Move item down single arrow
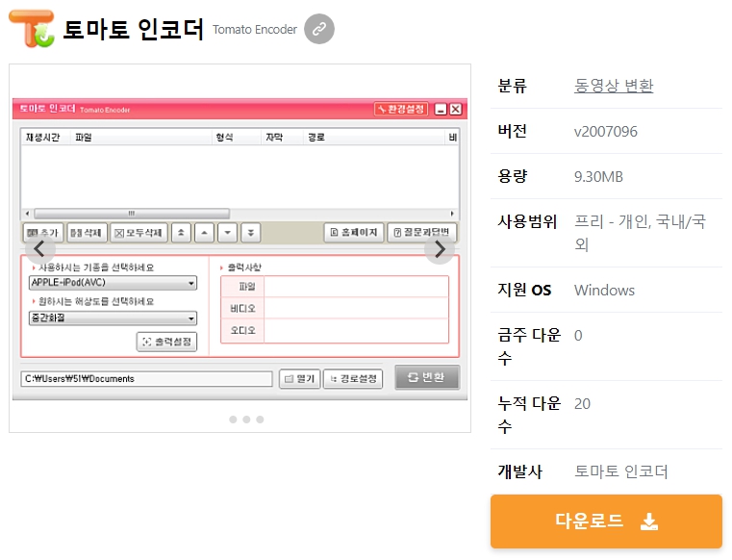Viewport: 732px width, 560px height. tap(227, 233)
